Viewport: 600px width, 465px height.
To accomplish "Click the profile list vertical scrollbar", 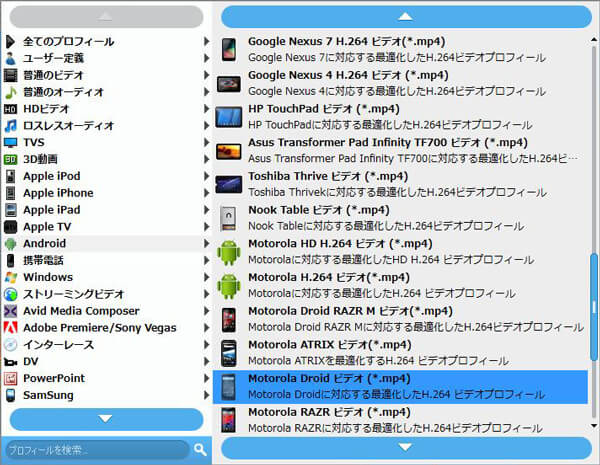I will [x=593, y=300].
